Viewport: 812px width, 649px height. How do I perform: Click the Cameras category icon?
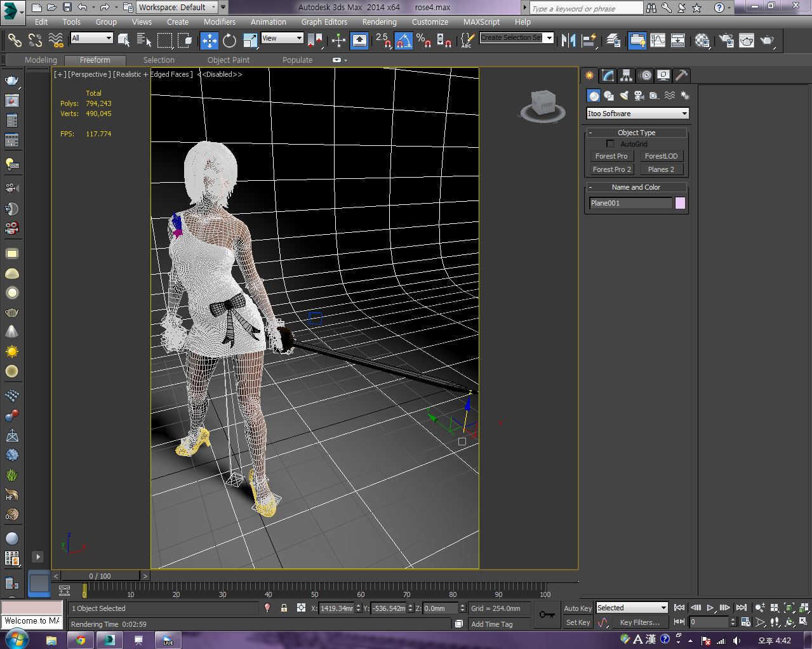(x=639, y=95)
